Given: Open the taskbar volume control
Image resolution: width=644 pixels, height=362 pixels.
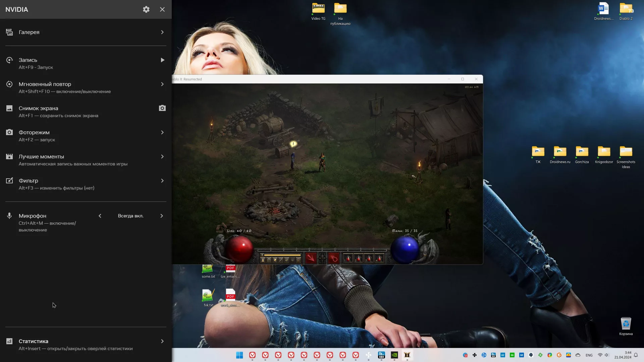Looking at the screenshot, I should [607, 355].
